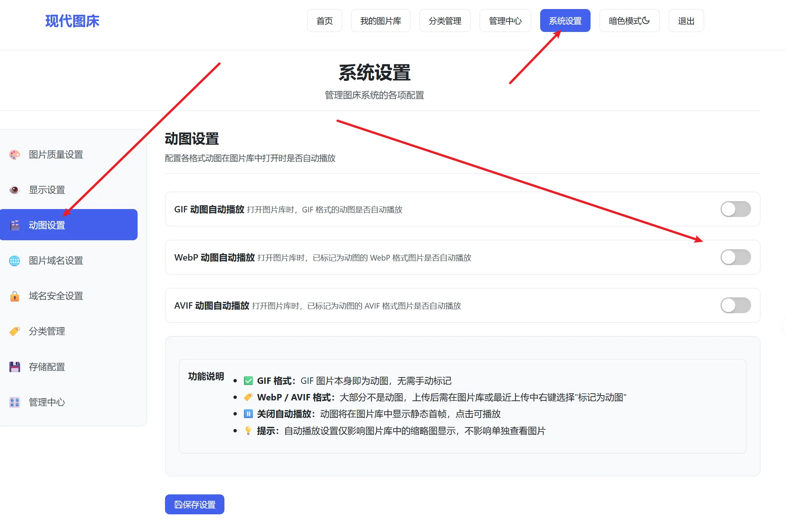Screen dimensions: 786x532
Task: Click the tag icon for 分类管理 in sidebar
Action: 15,331
